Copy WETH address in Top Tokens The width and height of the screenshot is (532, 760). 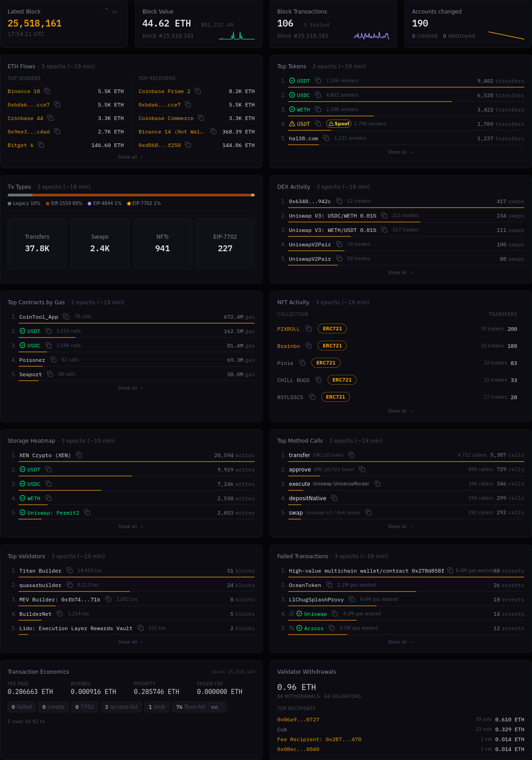(x=318, y=109)
